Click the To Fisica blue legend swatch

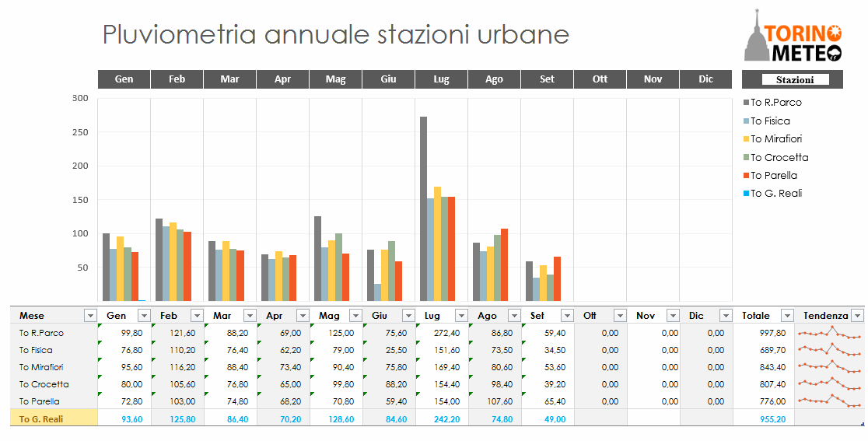click(746, 121)
